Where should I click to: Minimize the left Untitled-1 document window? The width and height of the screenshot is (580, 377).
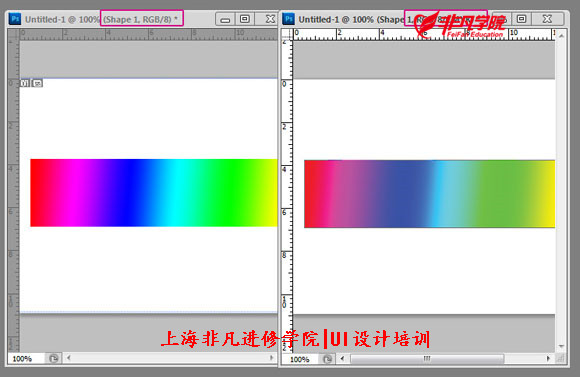point(225,19)
